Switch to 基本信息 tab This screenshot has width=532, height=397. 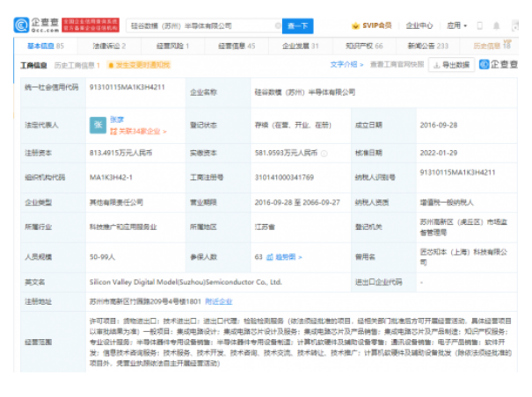46,46
